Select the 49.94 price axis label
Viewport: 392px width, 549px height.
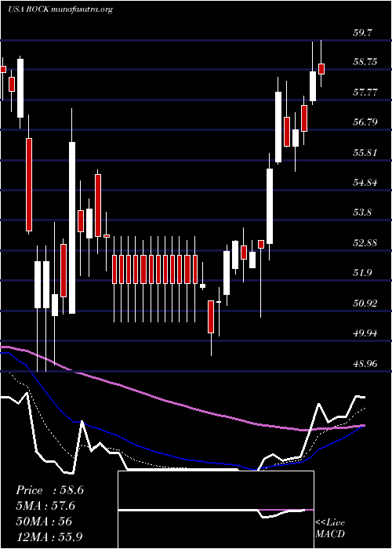[365, 333]
